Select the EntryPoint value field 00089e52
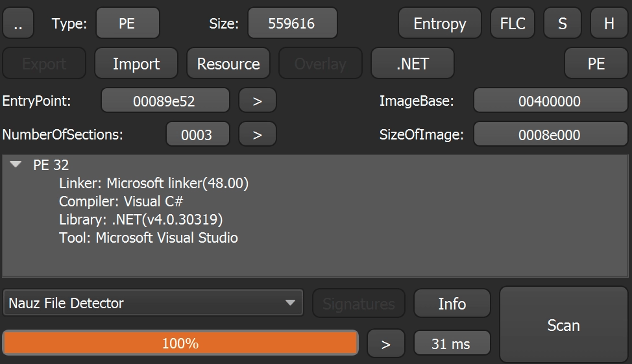This screenshot has width=632, height=364. click(x=165, y=101)
